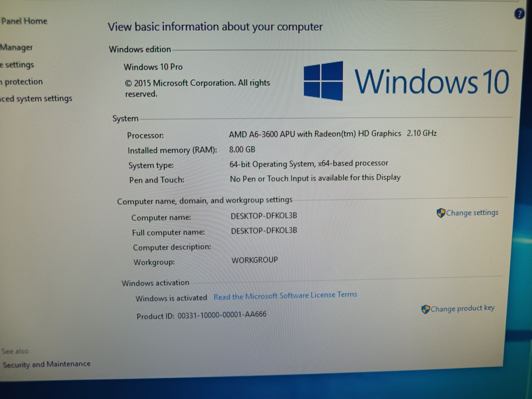Click the Computer description label
This screenshot has height=399, width=532.
172,247
